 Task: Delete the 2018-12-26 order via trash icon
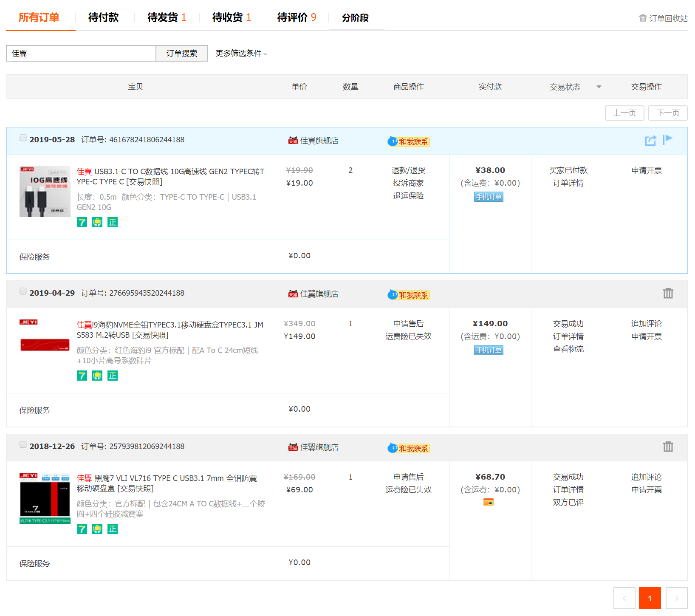pos(668,446)
